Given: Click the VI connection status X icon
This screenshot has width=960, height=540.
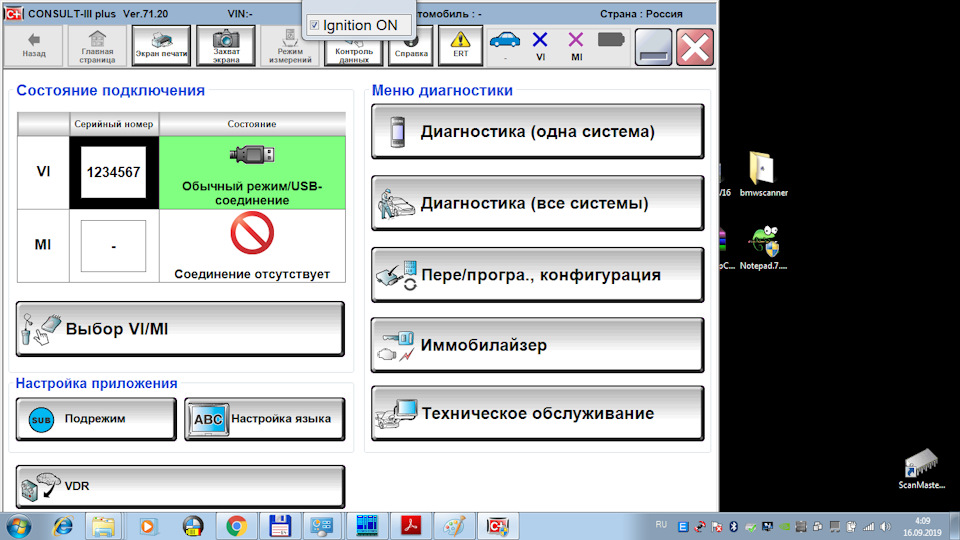Looking at the screenshot, I should 540,40.
